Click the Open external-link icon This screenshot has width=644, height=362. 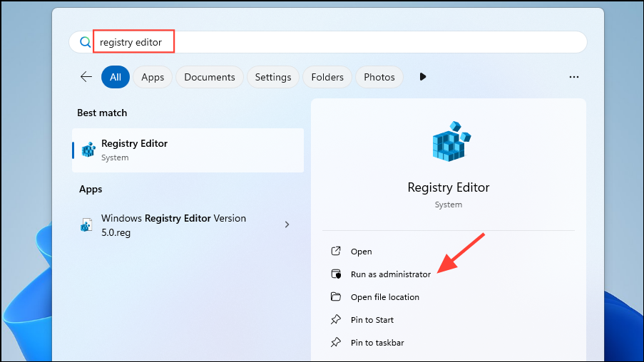pyautogui.click(x=336, y=251)
